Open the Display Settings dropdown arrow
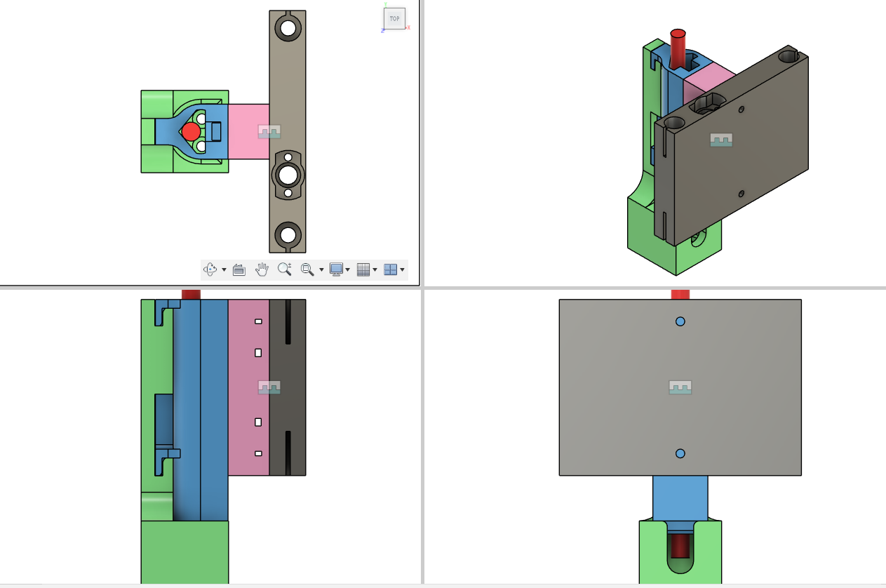886x588 pixels. tap(347, 270)
